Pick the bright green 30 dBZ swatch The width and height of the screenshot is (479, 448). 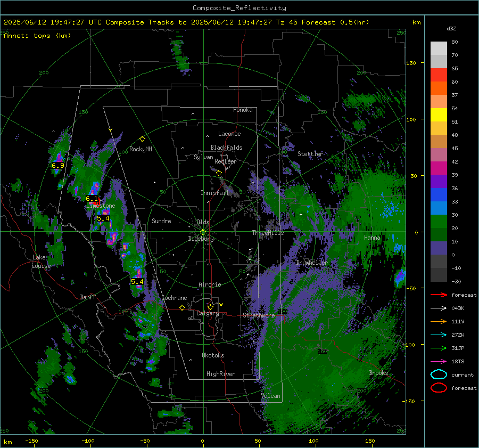[x=439, y=222]
